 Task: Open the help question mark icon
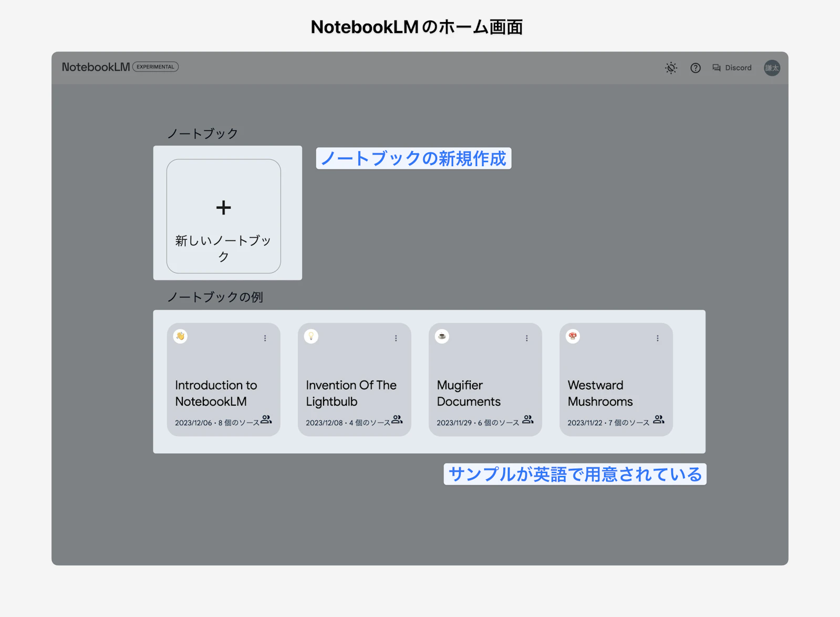coord(696,68)
